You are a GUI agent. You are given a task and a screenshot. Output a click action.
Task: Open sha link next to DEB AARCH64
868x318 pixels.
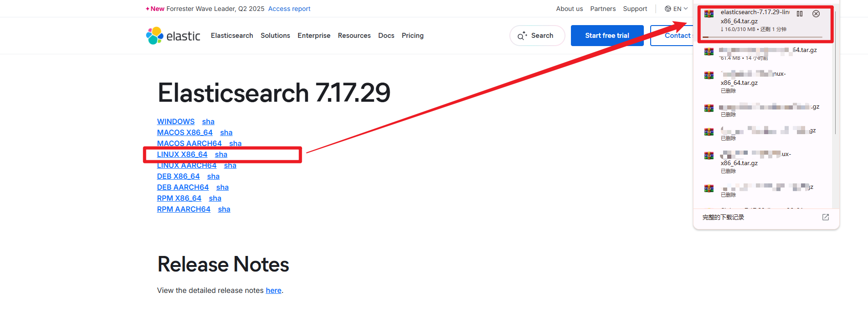(222, 187)
